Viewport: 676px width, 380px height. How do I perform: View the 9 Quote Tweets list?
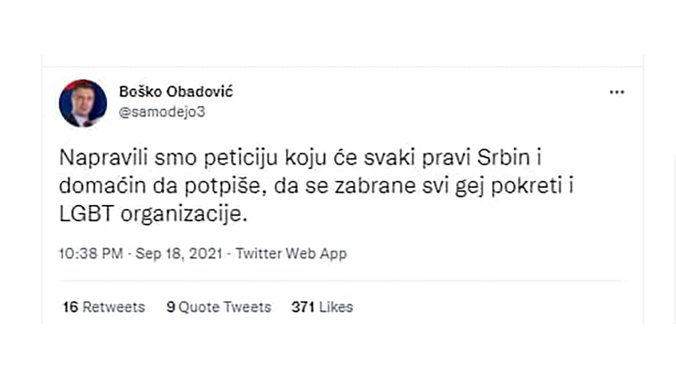click(x=219, y=307)
